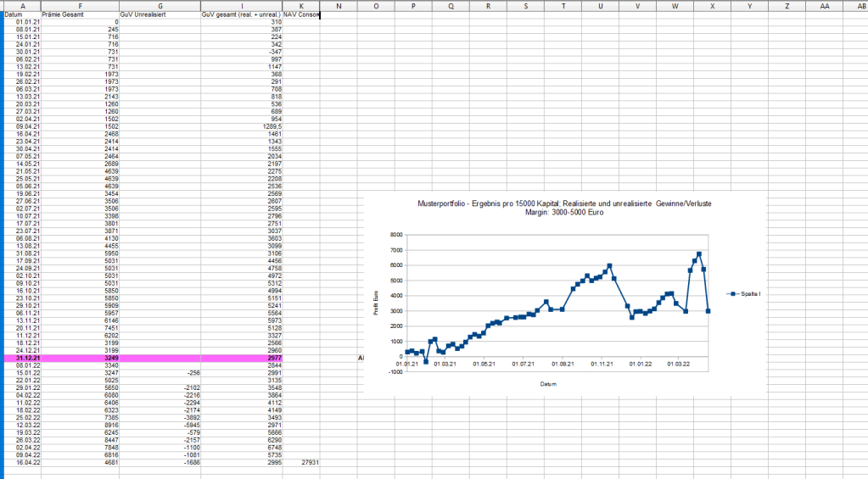The image size is (868, 479).
Task: Select column F header
Action: pyautogui.click(x=80, y=6)
